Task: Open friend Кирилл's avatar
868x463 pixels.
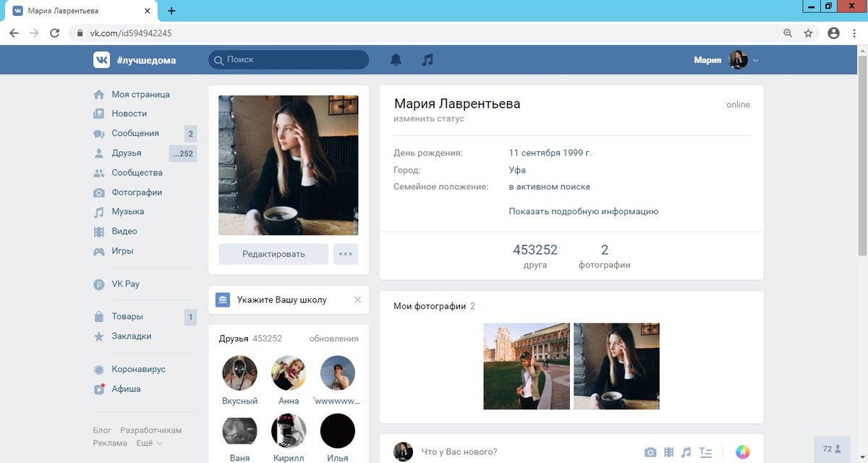Action: point(289,431)
